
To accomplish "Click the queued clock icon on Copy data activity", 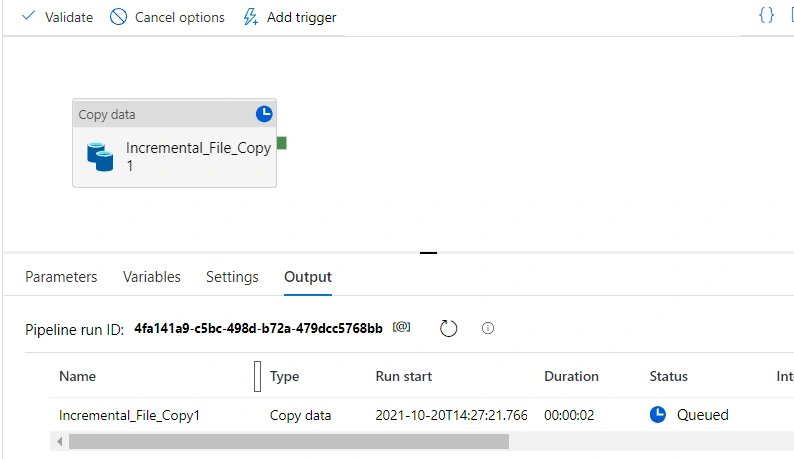I will click(264, 114).
